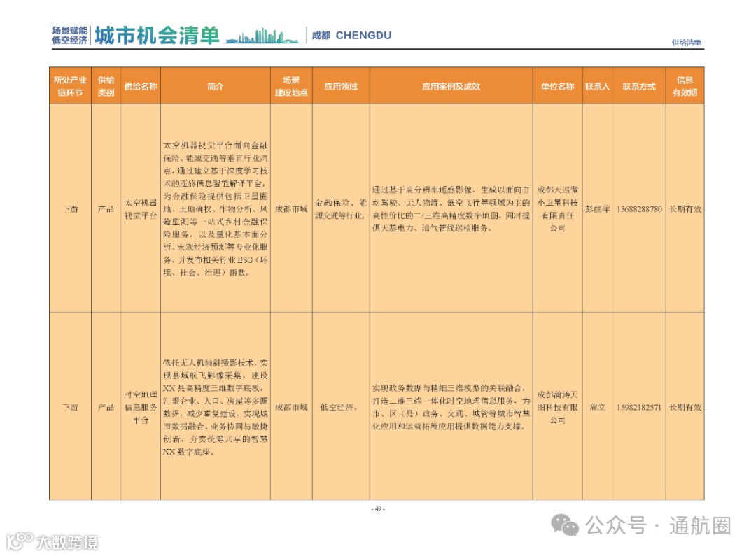The height and width of the screenshot is (556, 756).
Task: Click '下游' in the 时空地理信息服务平台 row
Action: click(x=71, y=407)
